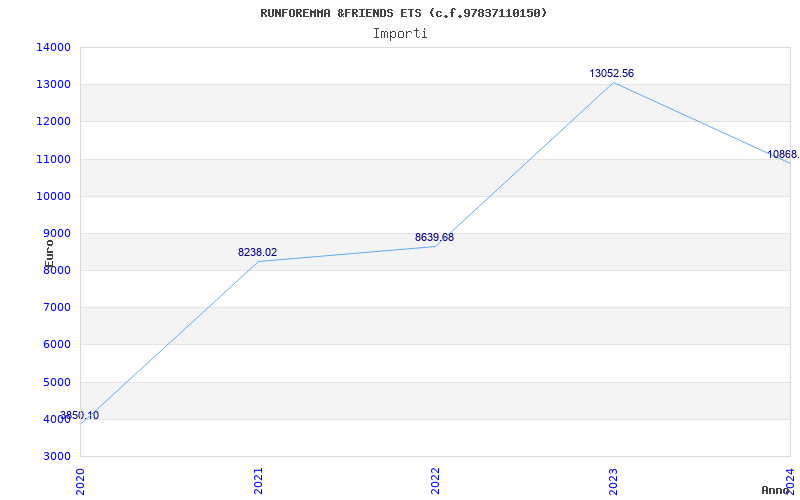The width and height of the screenshot is (800, 500).
Task: Click the Importi subtitle
Action: [x=400, y=34]
